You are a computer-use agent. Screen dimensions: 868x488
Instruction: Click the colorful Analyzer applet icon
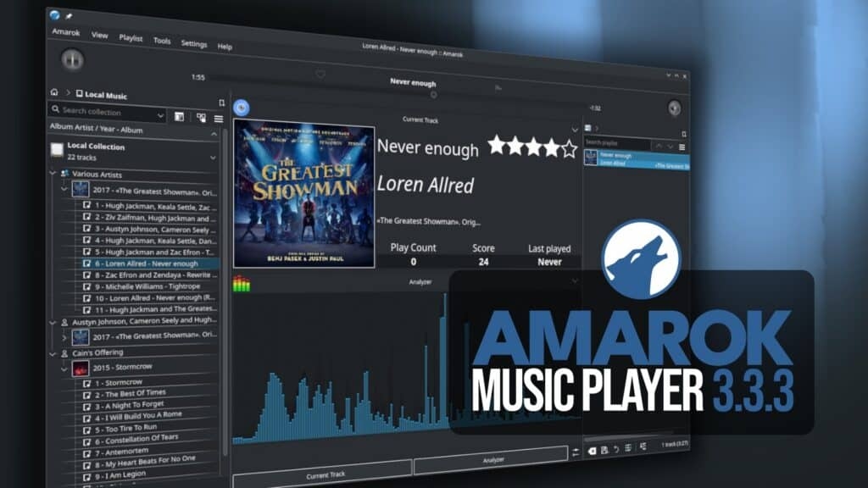(242, 284)
